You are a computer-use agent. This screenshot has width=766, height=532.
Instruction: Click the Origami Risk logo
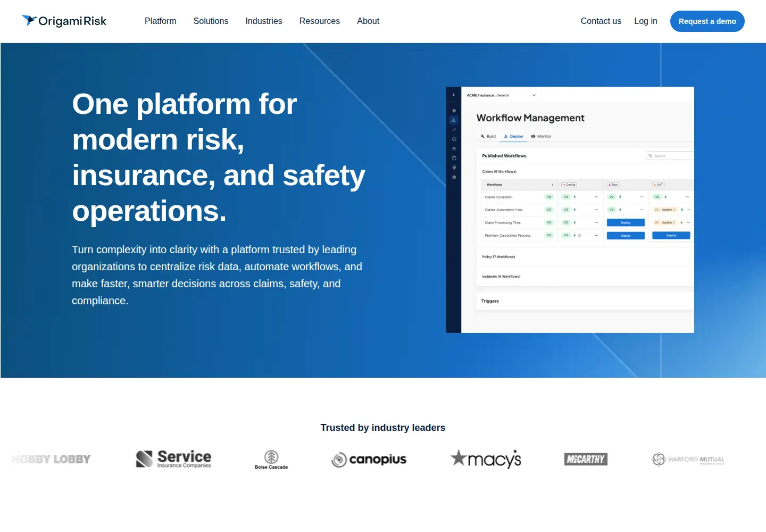[64, 21]
